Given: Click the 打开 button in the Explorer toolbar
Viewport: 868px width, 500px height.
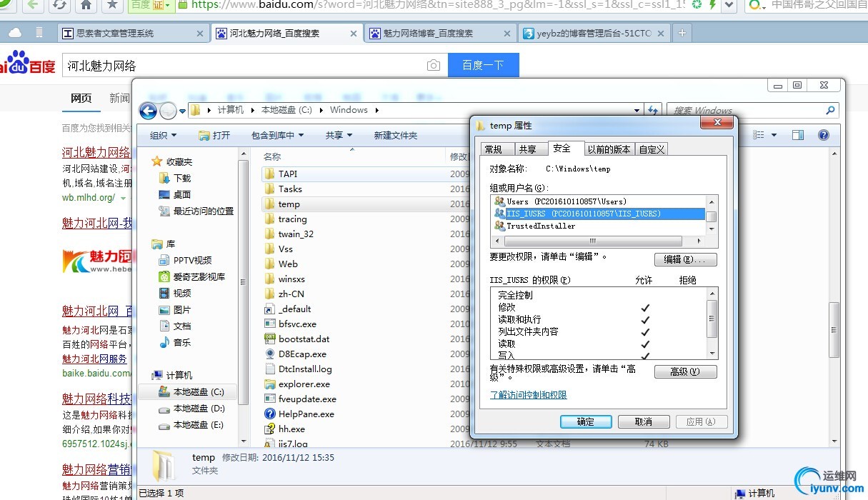Looking at the screenshot, I should pos(214,135).
